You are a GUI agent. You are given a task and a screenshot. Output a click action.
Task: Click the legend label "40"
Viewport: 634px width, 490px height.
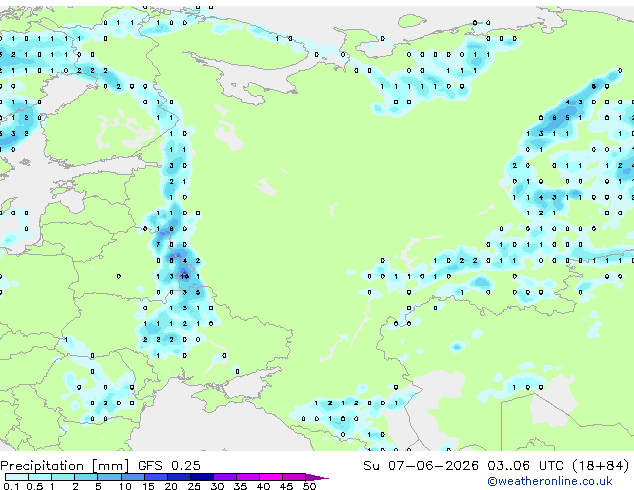pyautogui.click(x=263, y=486)
